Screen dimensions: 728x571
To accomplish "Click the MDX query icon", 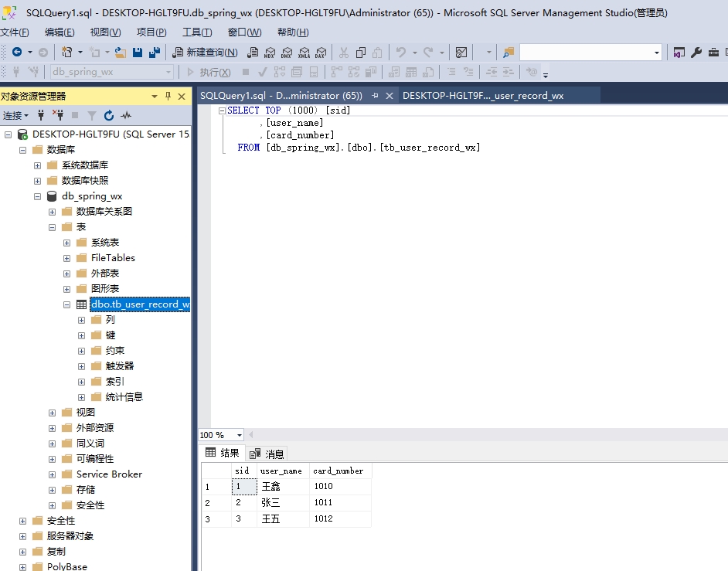I will tap(270, 53).
